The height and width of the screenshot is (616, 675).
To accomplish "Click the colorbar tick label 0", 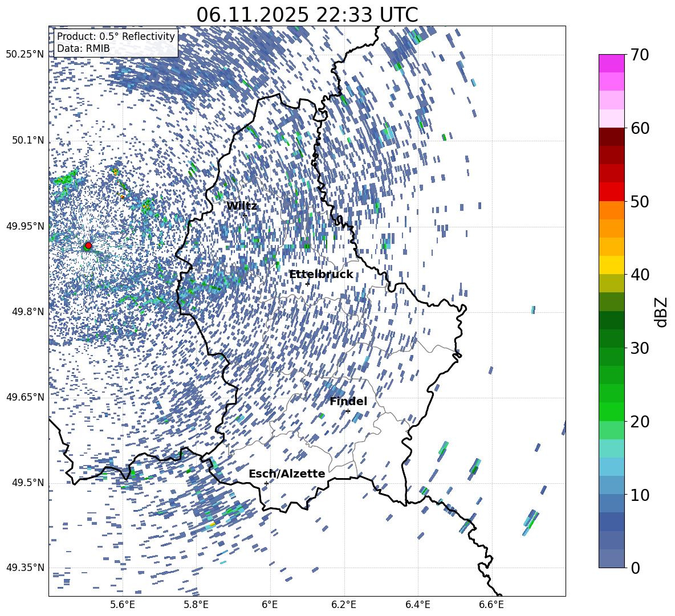I will click(636, 568).
